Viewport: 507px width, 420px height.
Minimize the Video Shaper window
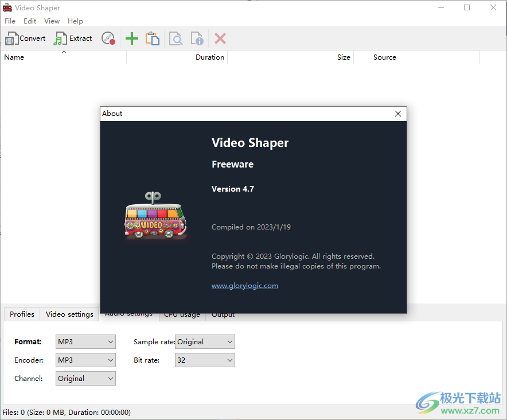441,7
